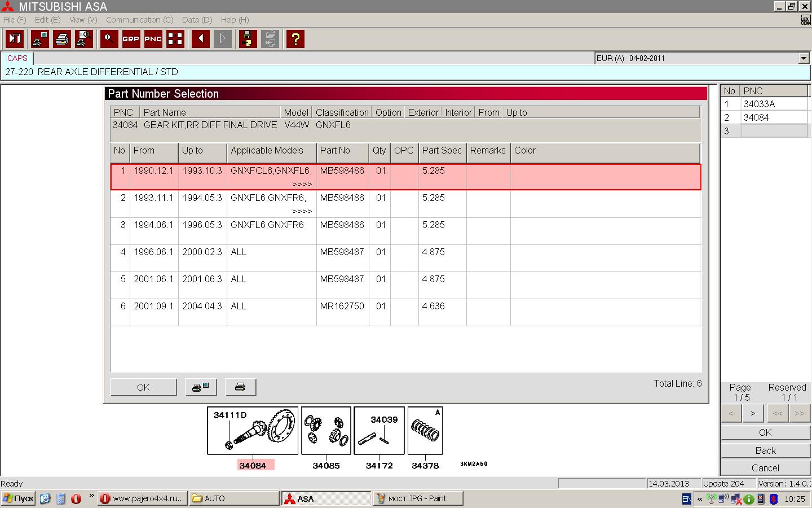Open the Communication (C) menu
This screenshot has height=508, width=812.
click(x=139, y=20)
